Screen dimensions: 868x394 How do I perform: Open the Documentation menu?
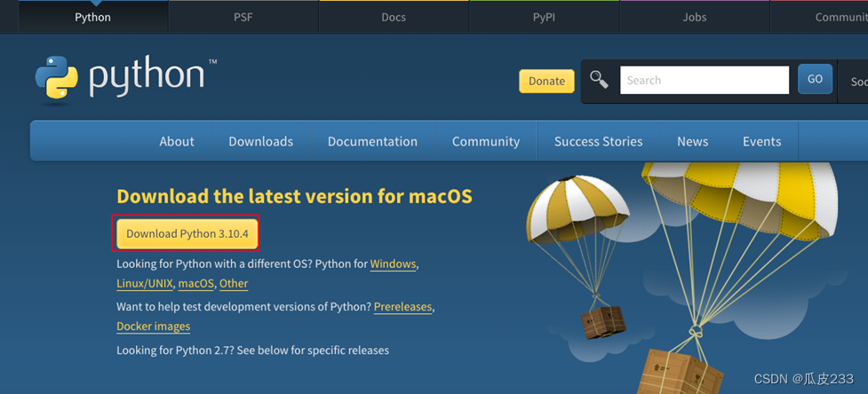click(372, 141)
